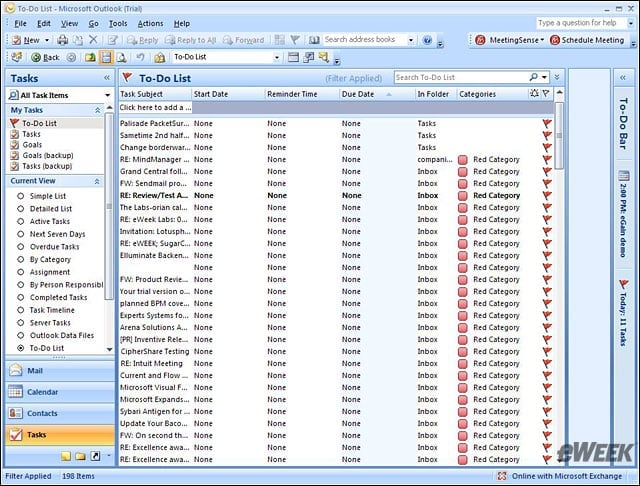The image size is (640, 486).
Task: Click the Delete X icon in toolbar
Action: coord(93,40)
